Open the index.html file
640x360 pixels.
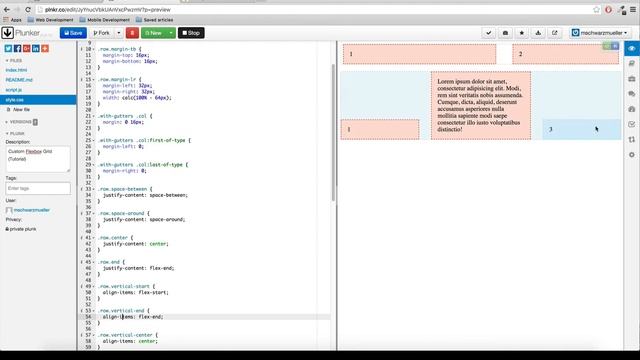click(16, 70)
